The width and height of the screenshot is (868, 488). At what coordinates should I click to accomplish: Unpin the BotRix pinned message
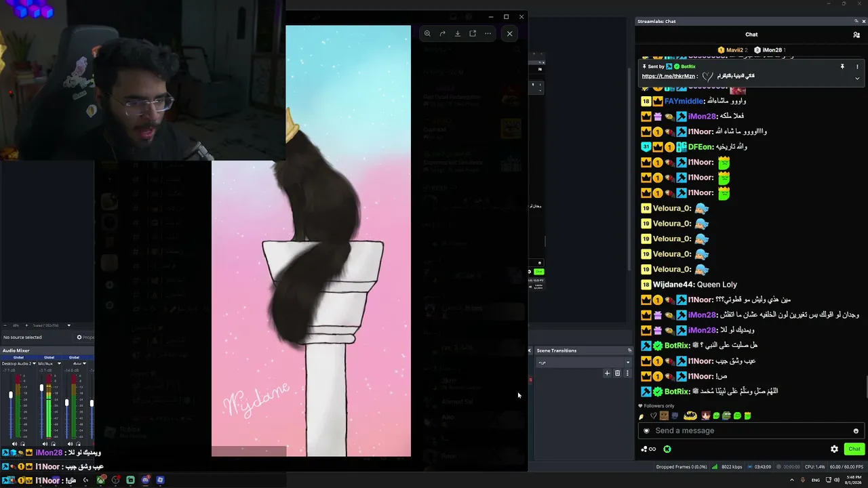(x=842, y=66)
